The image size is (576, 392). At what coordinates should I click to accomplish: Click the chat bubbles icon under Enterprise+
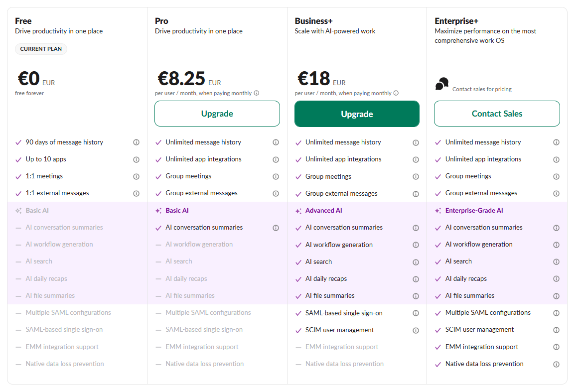pos(441,84)
